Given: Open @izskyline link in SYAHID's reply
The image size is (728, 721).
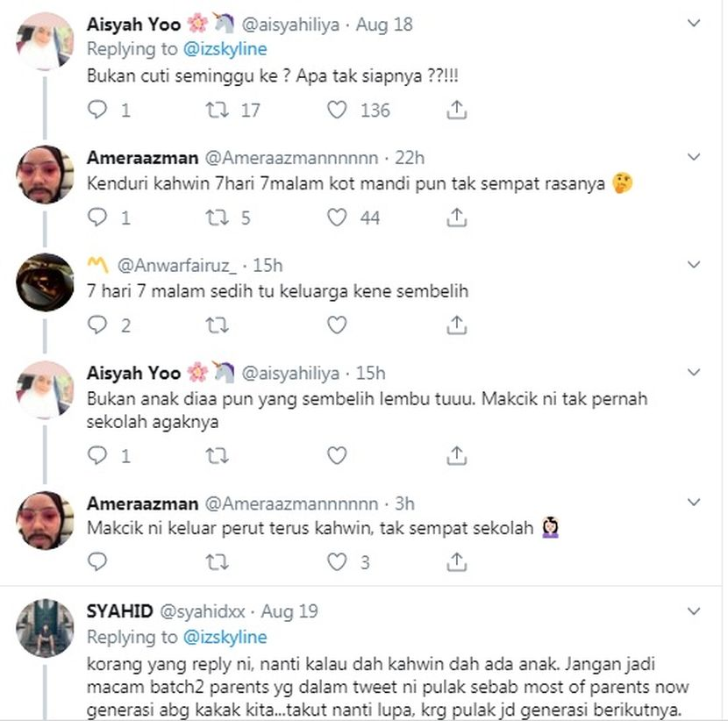Looking at the screenshot, I should 225,637.
